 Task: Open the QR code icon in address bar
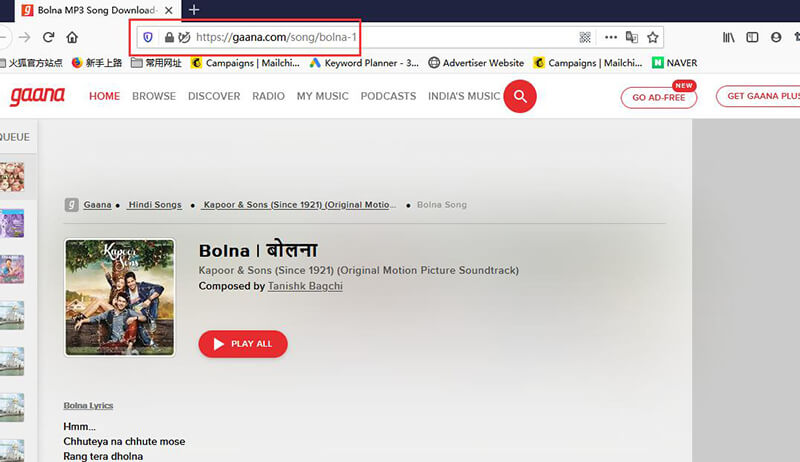585,37
